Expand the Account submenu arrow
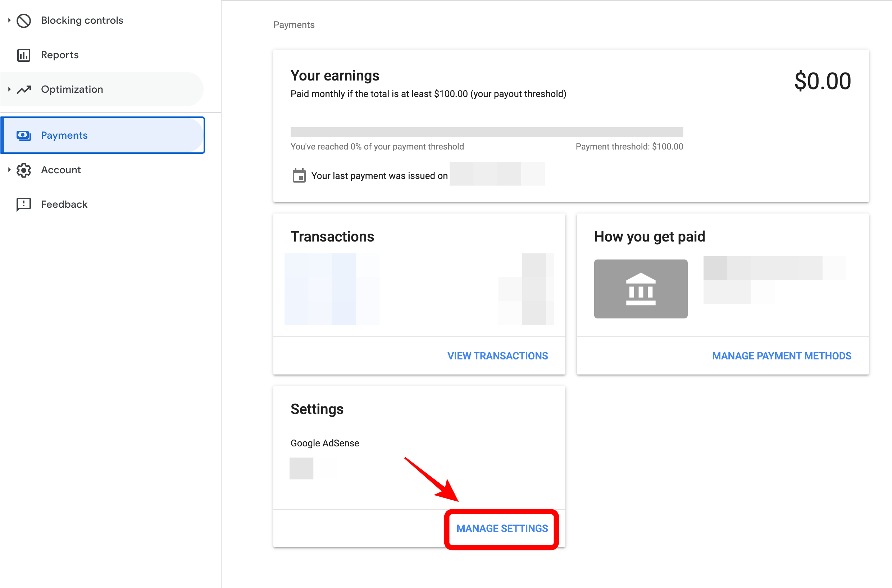892x588 pixels. coord(9,170)
